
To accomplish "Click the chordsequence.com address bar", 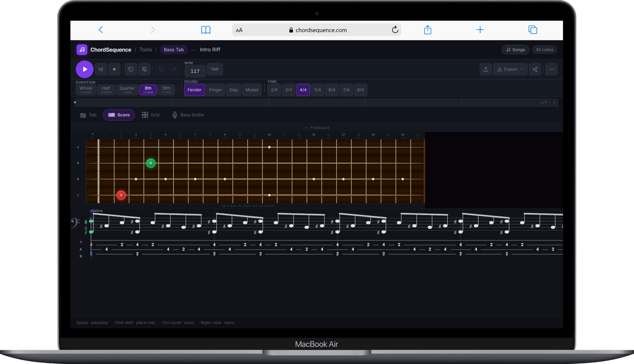I will pos(317,30).
